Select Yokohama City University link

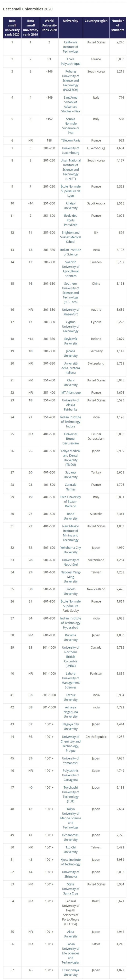click(70, 550)
